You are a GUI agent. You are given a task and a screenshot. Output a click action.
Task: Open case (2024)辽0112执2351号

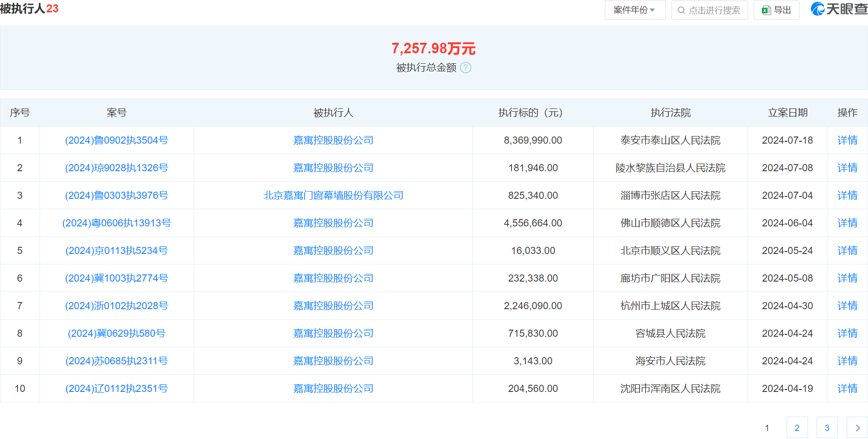click(x=117, y=389)
